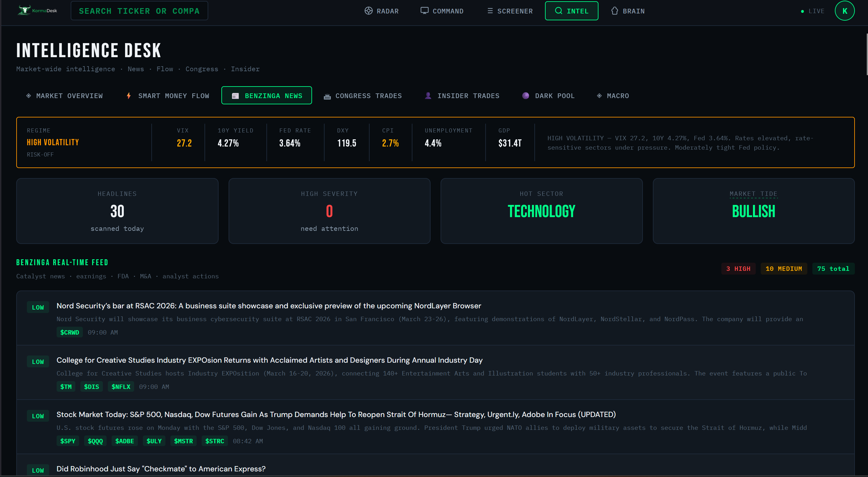The width and height of the screenshot is (868, 477).
Task: Select the INTEL magnifier icon
Action: pyautogui.click(x=558, y=10)
